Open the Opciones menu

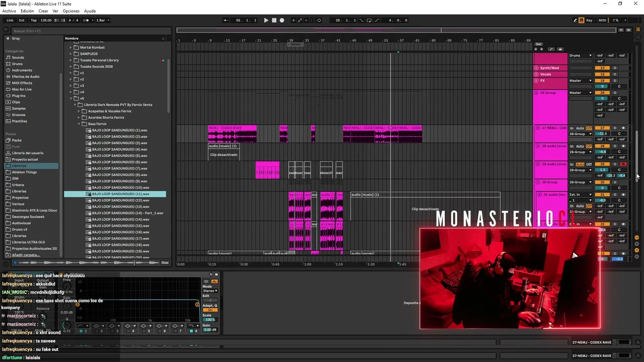71,11
